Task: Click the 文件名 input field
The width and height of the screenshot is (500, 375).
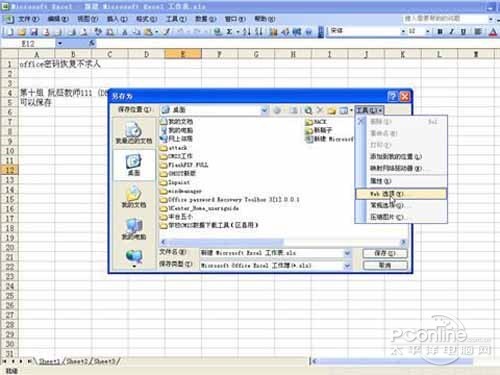Action: [272, 253]
